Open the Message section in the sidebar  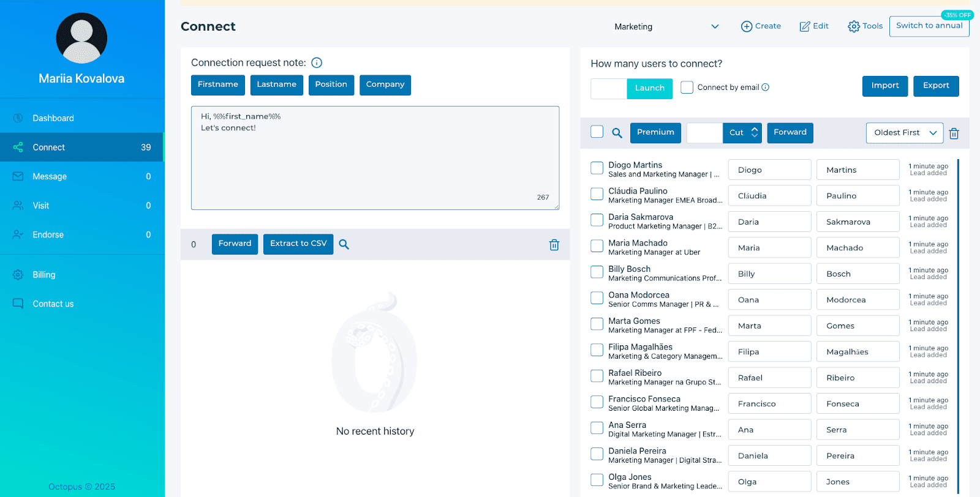pos(50,176)
